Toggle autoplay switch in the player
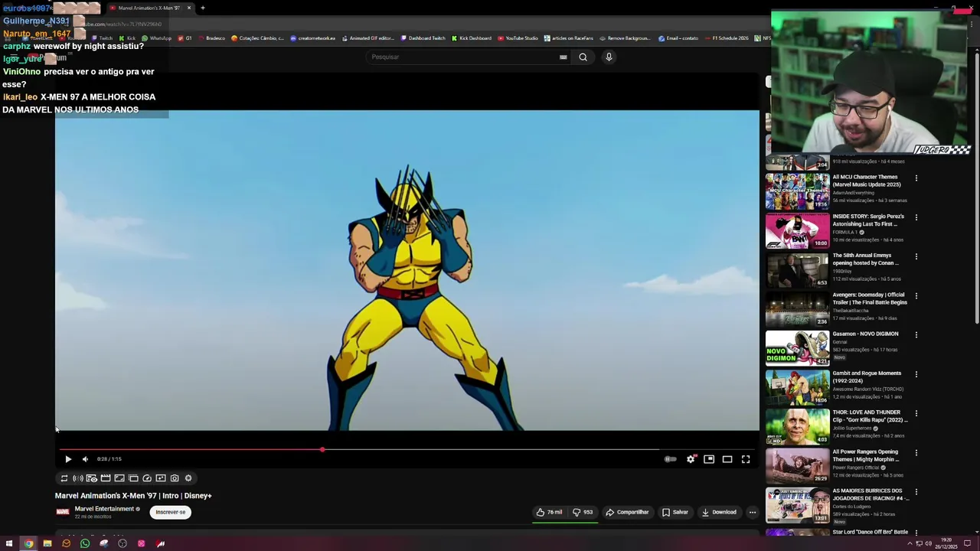This screenshot has height=551, width=980. tap(670, 459)
